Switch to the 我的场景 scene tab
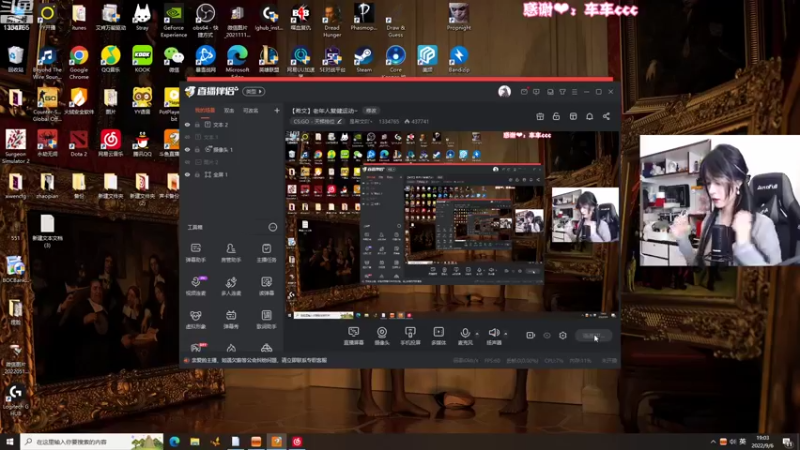Viewport: 800px width, 450px height. click(x=205, y=110)
